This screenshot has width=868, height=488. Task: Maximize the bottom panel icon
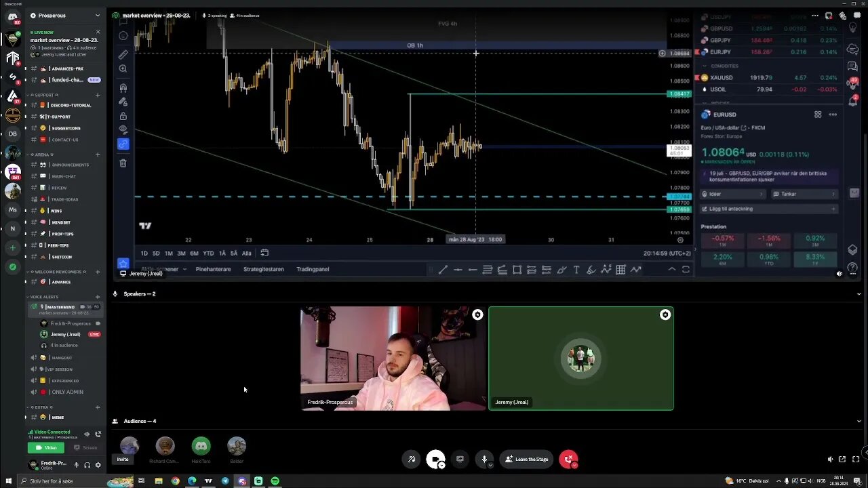click(x=686, y=269)
